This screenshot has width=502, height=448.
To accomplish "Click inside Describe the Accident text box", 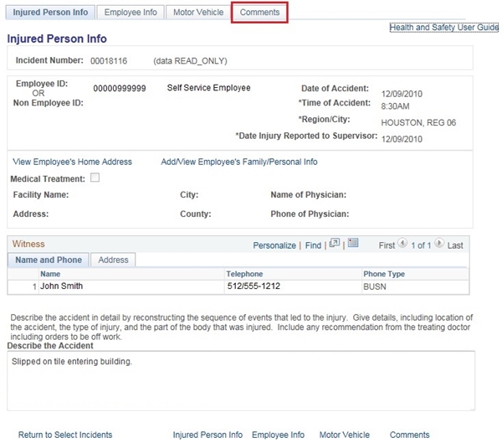I will [240, 379].
